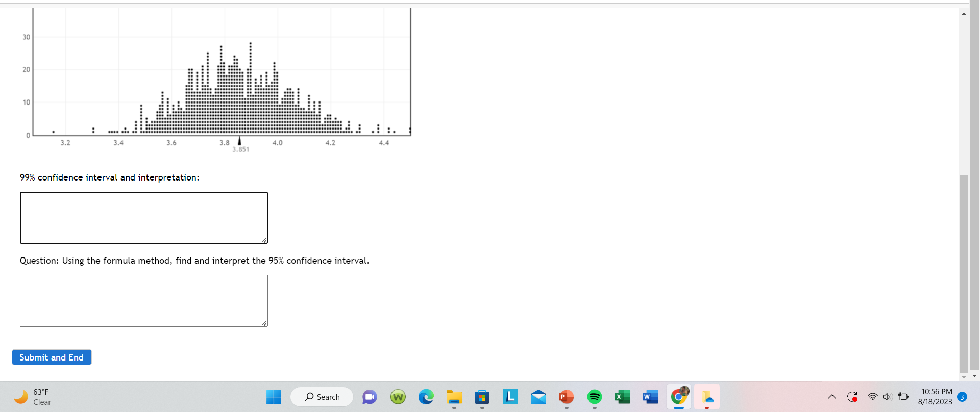
Task: Open Microsoft Store from the taskbar
Action: point(482,397)
